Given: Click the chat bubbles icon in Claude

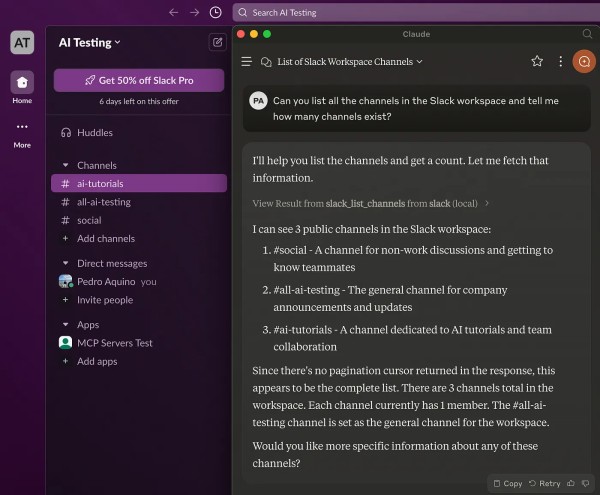Looking at the screenshot, I should click(266, 62).
